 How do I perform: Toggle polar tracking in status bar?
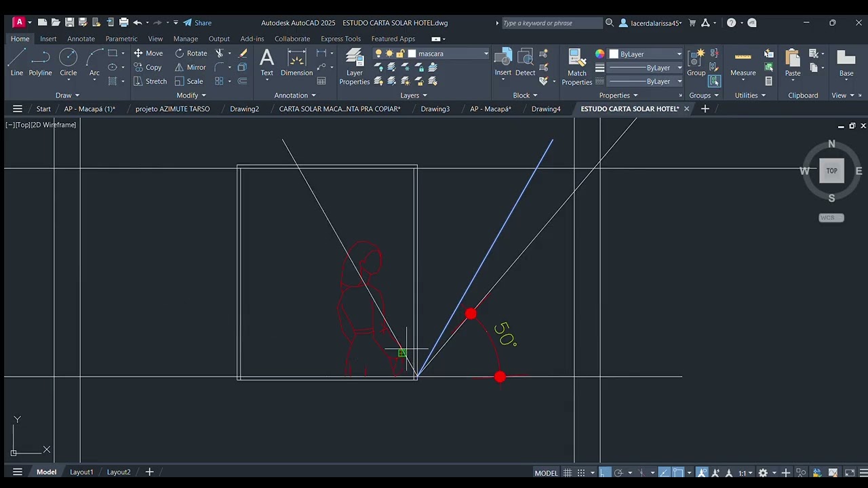pos(618,472)
